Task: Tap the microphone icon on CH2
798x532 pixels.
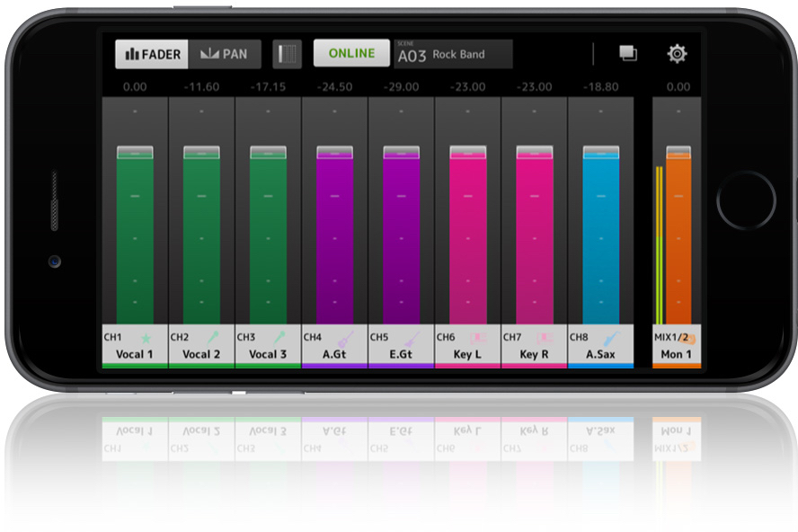Action: pos(213,338)
